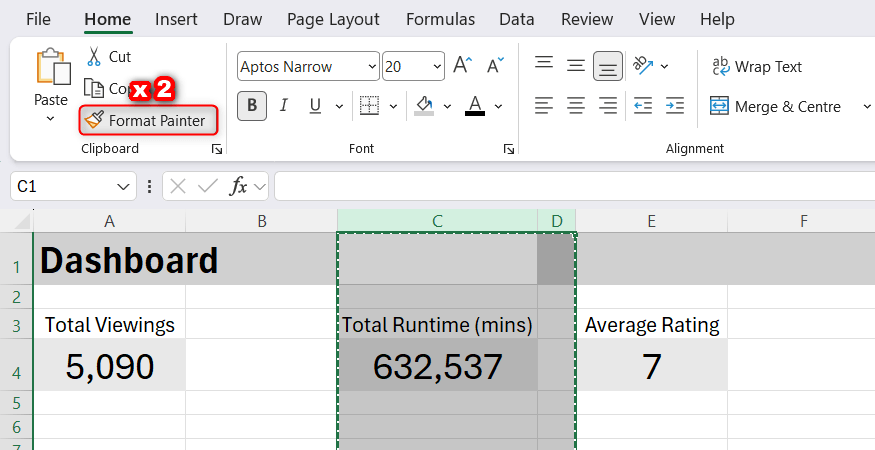The image size is (875, 450).
Task: Toggle Underline formatting
Action: [x=315, y=106]
